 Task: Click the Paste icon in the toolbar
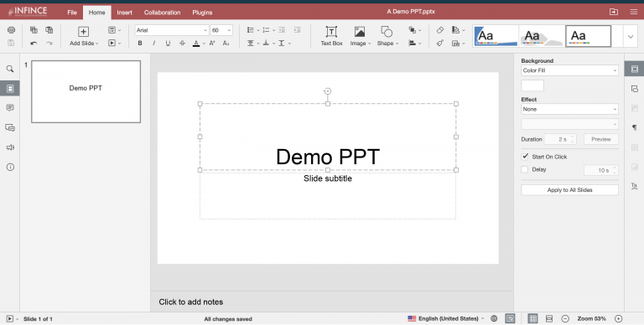point(49,30)
